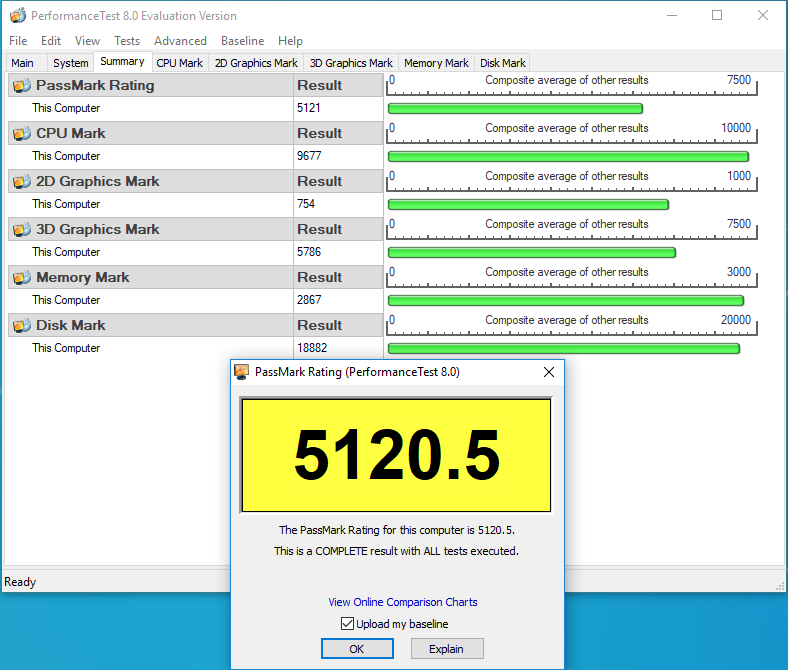Open View Online Comparison Charts link
Image resolution: width=788 pixels, height=670 pixels.
point(403,602)
